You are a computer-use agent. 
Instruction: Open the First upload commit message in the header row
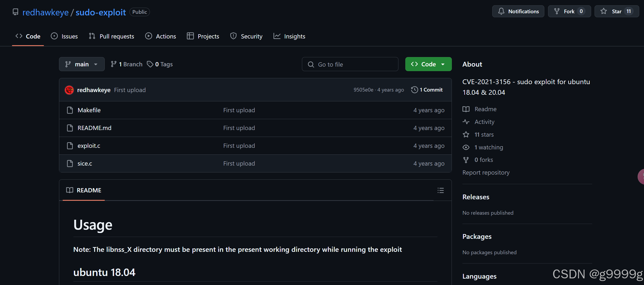click(x=130, y=90)
